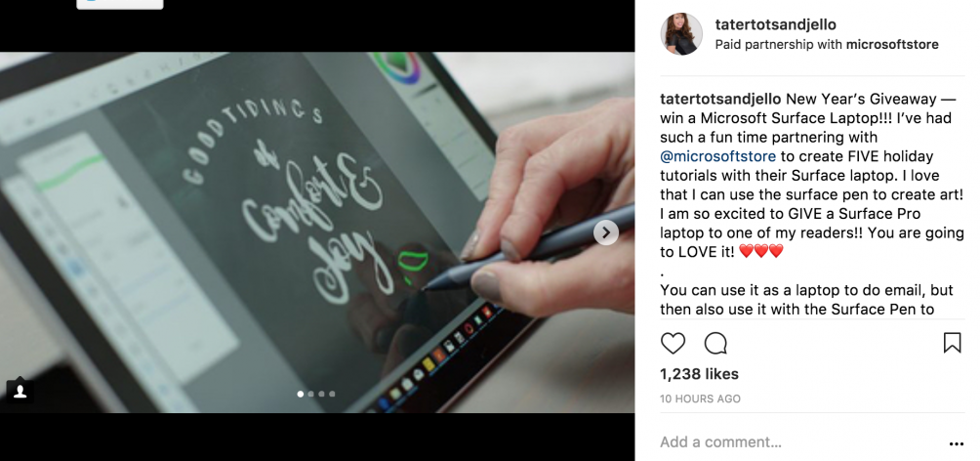
Task: Open the 10 HOURS AGO timestamp
Action: point(700,398)
